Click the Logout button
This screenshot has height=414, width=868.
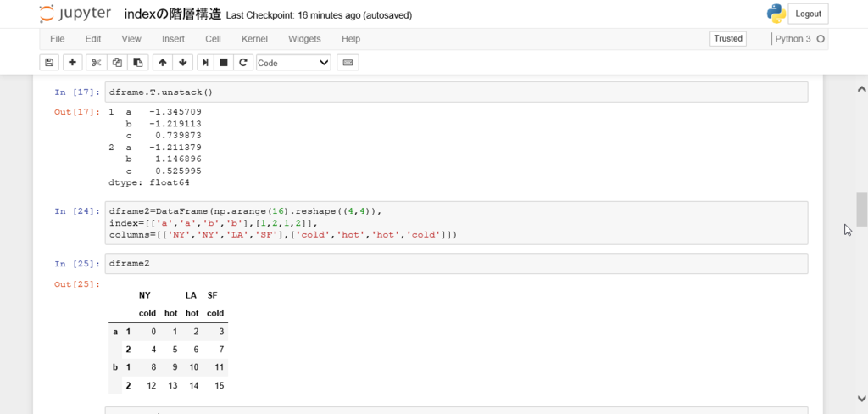[808, 14]
